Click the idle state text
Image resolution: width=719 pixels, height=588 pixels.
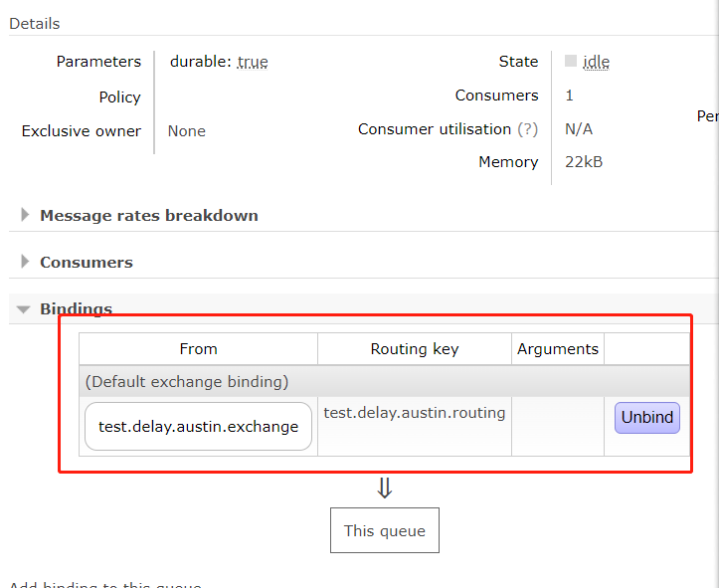596,62
